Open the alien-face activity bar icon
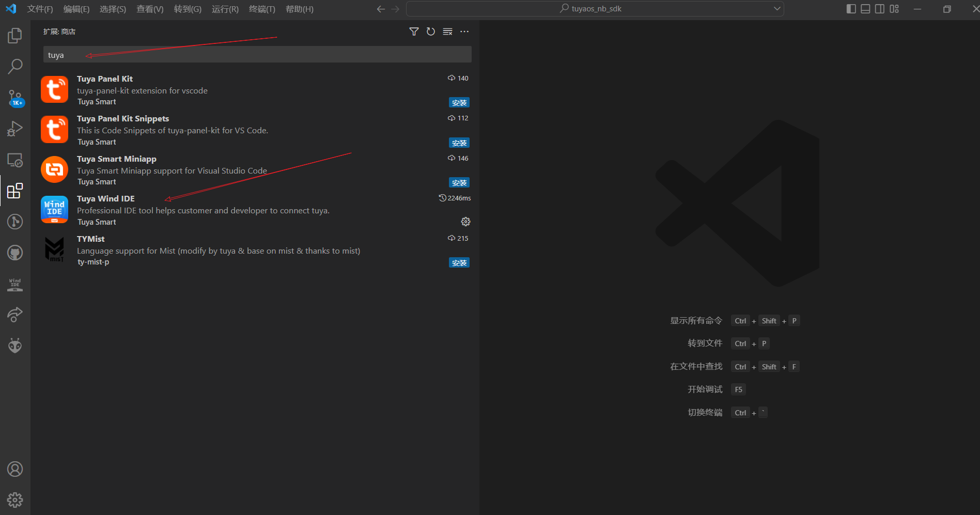 (x=15, y=346)
